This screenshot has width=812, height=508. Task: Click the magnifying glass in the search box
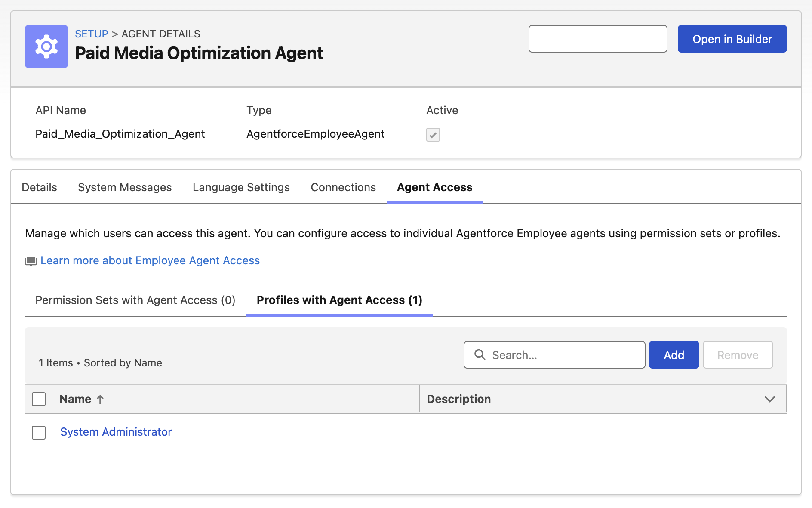click(x=479, y=355)
